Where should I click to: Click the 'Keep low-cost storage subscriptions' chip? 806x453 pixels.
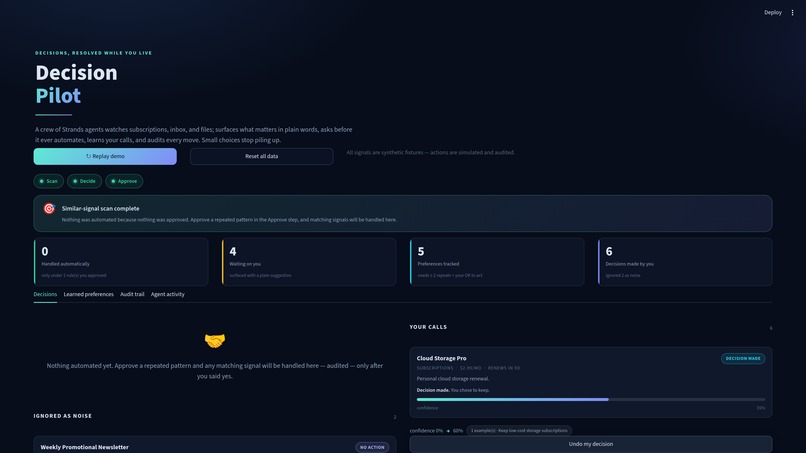point(519,431)
